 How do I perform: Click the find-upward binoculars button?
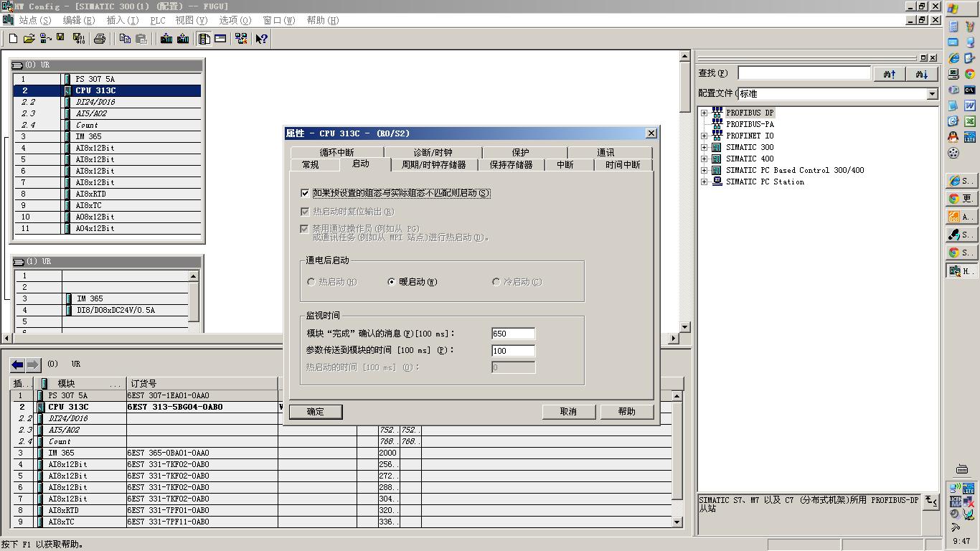[x=890, y=74]
